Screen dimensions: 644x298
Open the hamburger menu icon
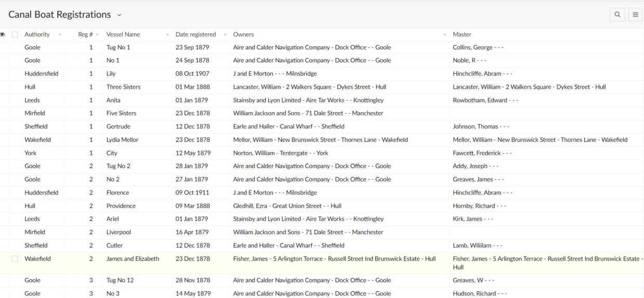point(636,15)
